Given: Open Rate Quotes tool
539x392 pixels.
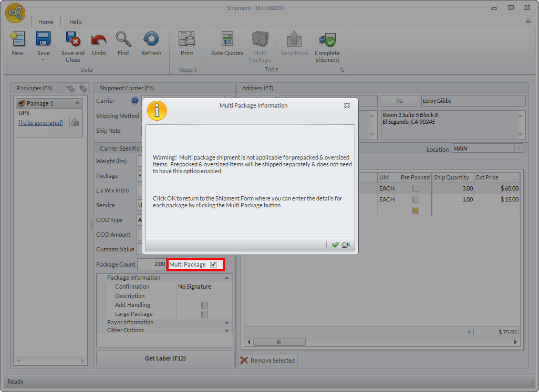Looking at the screenshot, I should (227, 40).
